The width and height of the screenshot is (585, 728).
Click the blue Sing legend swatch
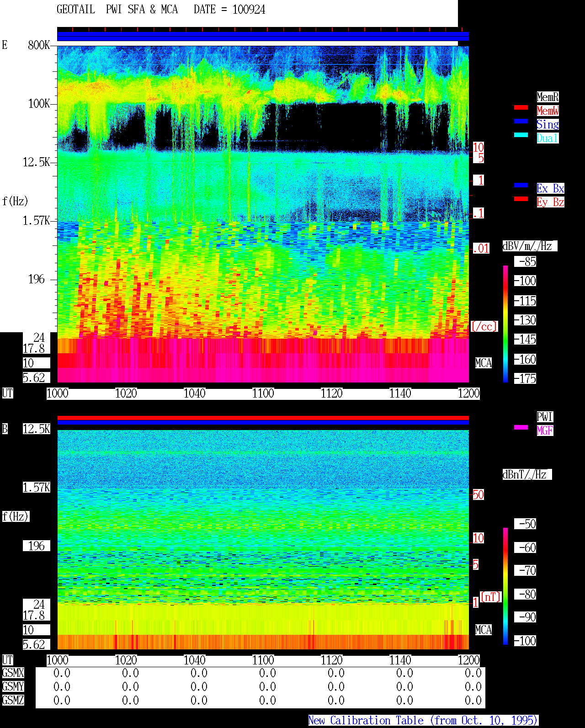(521, 121)
